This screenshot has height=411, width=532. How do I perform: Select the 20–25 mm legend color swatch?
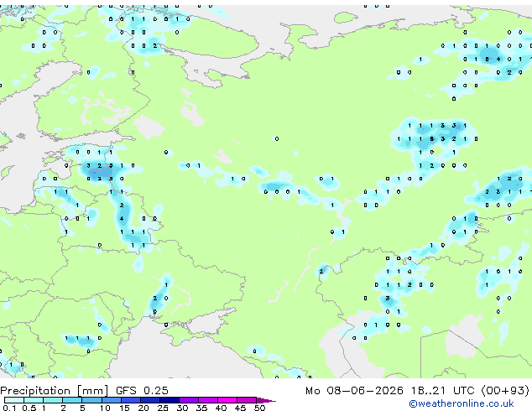click(x=149, y=400)
